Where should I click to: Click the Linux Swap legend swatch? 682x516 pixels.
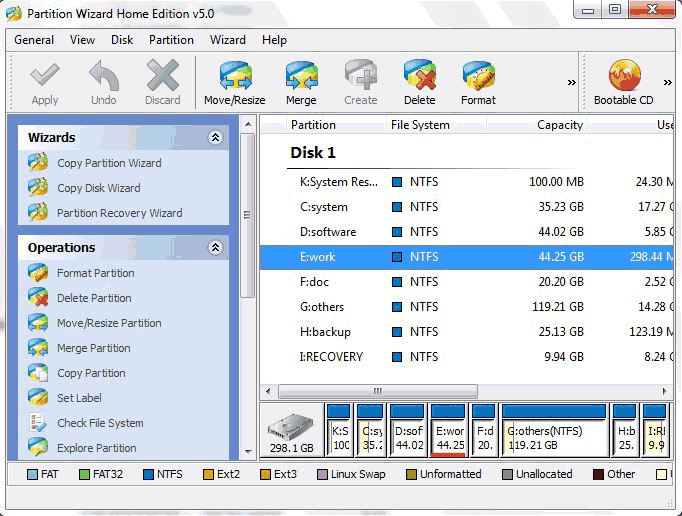[322, 475]
